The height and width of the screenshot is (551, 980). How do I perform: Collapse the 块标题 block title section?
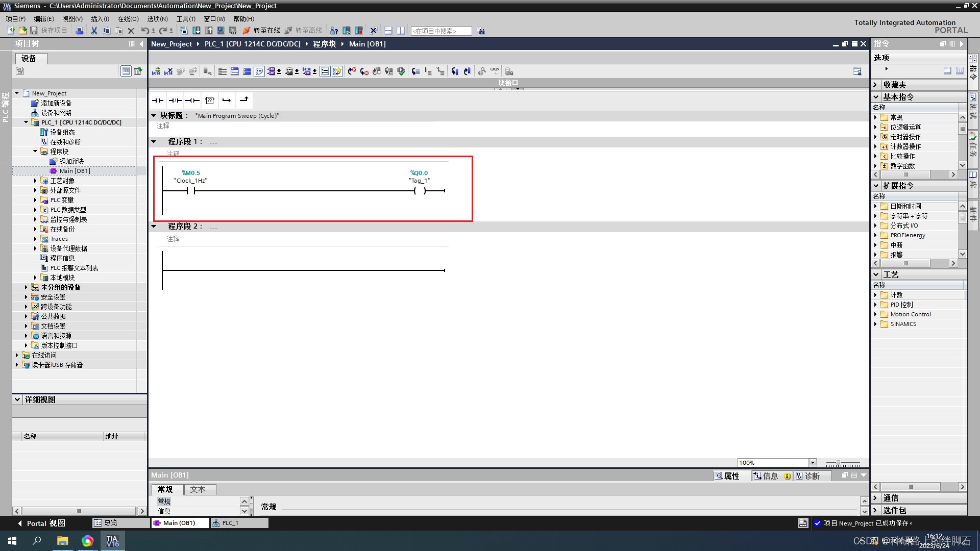tap(154, 115)
